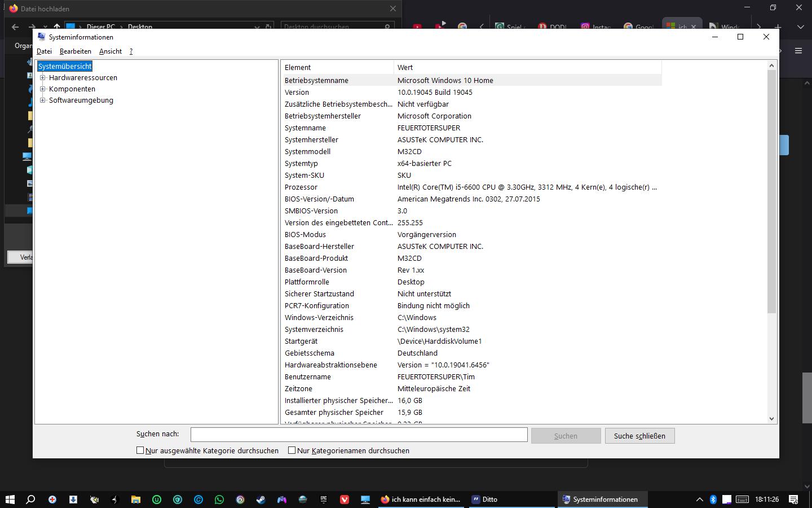Click the details pane vertical scrollbar thumb
Image resolution: width=812 pixels, height=508 pixels.
point(772,192)
